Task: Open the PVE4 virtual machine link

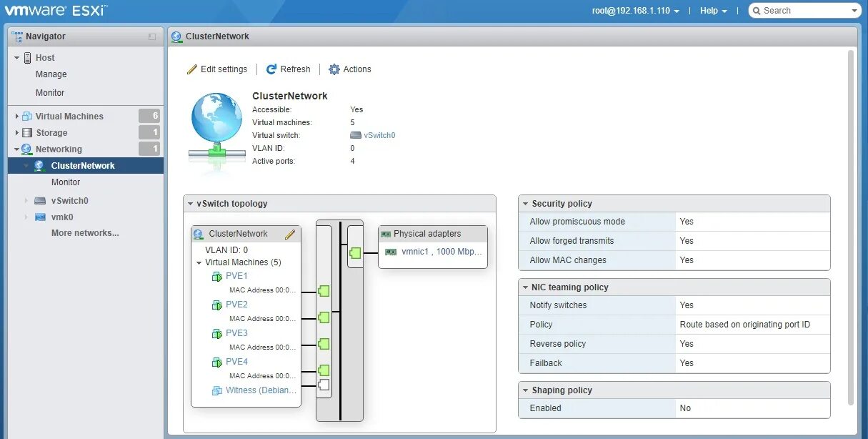Action: 236,362
